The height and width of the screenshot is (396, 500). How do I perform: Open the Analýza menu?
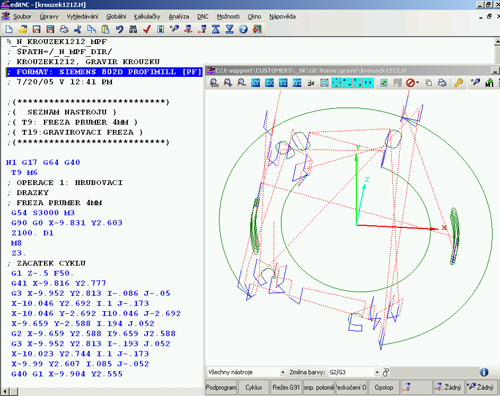[x=178, y=16]
